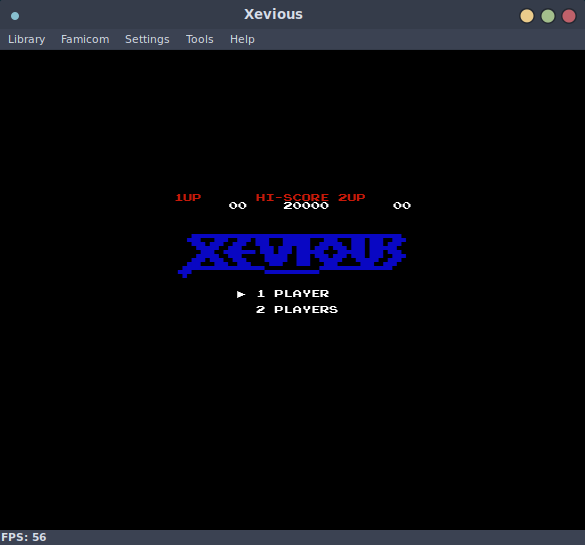Click the 1UP label
This screenshot has width=585, height=545.
point(188,197)
